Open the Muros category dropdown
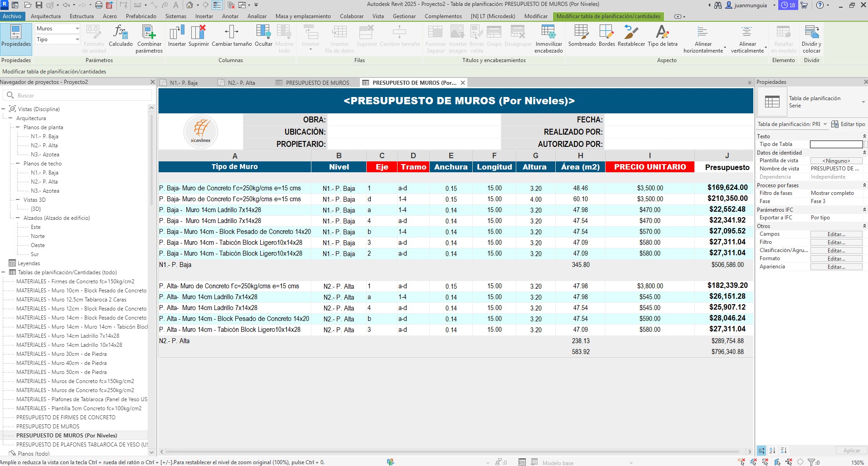The width and height of the screenshot is (868, 466). pos(77,29)
